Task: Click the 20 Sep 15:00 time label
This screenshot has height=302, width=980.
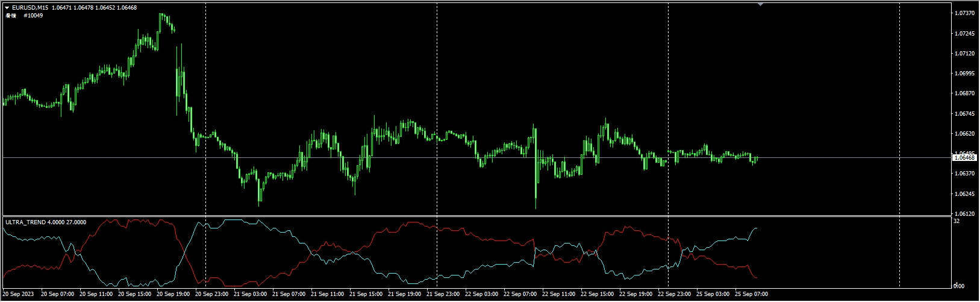Action: (x=134, y=295)
